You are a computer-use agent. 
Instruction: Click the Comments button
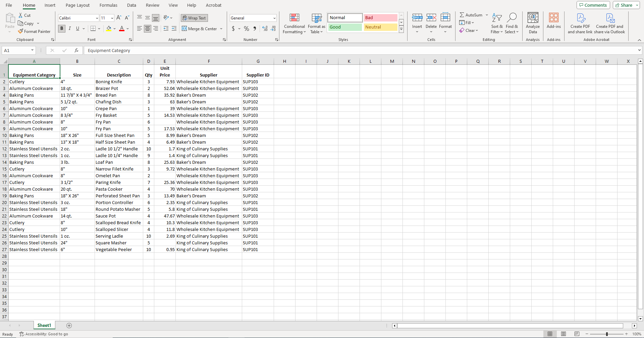point(593,5)
